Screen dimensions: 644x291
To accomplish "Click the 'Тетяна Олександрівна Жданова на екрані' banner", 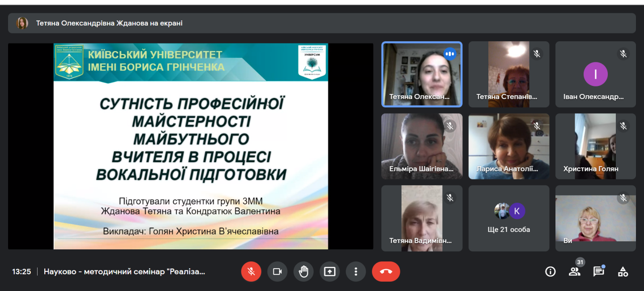I will click(322, 23).
